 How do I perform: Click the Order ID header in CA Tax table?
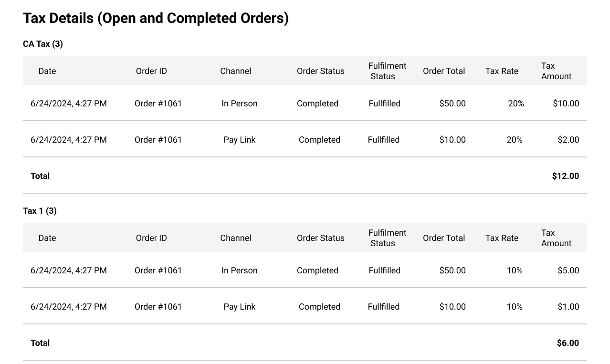pyautogui.click(x=151, y=71)
